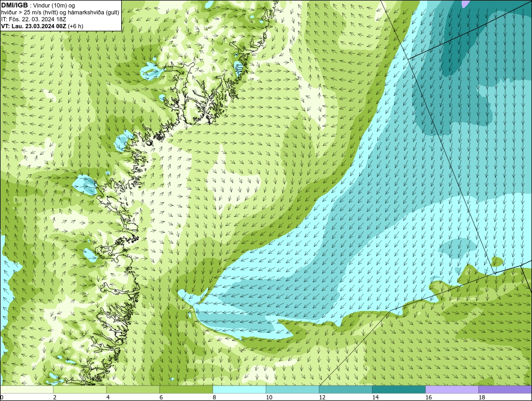Click the 14–16 m/s dark teal swatch

[x=398, y=389]
